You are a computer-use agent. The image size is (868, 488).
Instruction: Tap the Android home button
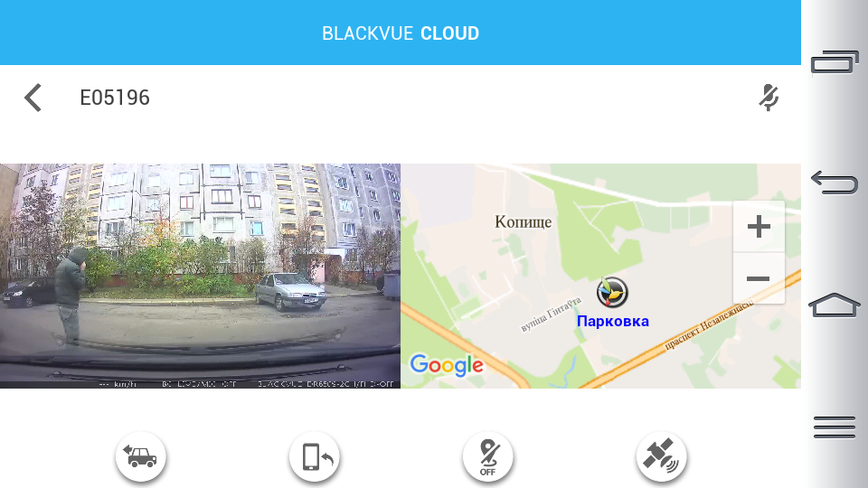click(835, 305)
